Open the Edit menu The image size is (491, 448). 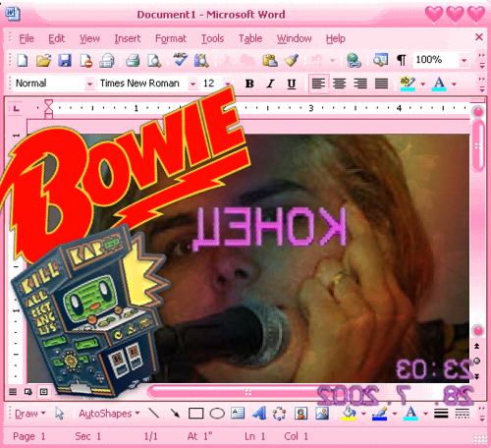point(56,38)
